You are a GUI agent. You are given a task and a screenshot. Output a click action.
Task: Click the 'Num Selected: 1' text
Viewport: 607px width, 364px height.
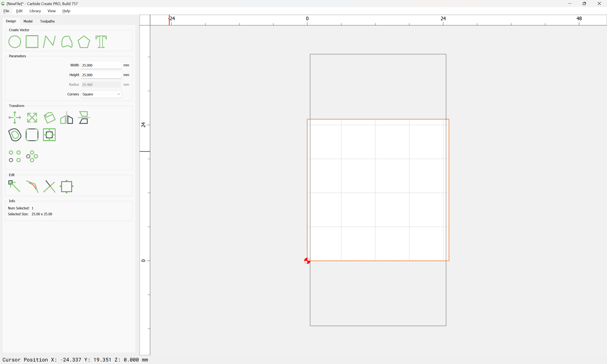click(21, 208)
